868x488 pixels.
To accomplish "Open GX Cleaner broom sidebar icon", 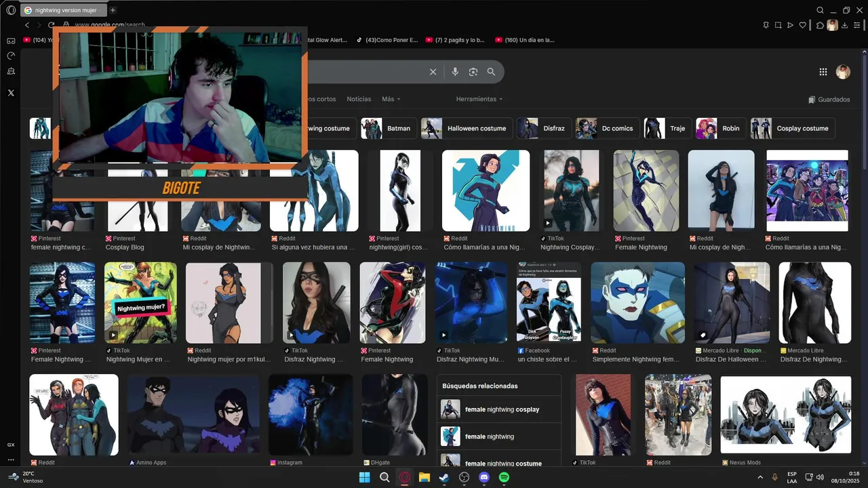I will (11, 71).
